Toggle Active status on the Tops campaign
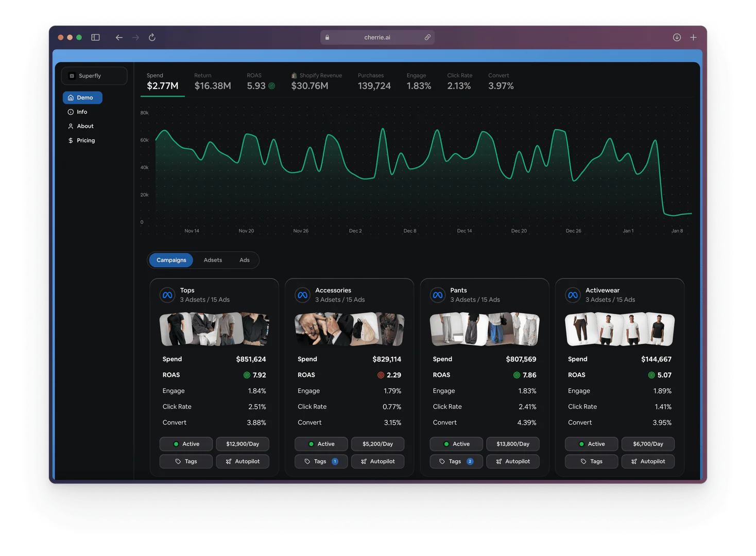 186,444
